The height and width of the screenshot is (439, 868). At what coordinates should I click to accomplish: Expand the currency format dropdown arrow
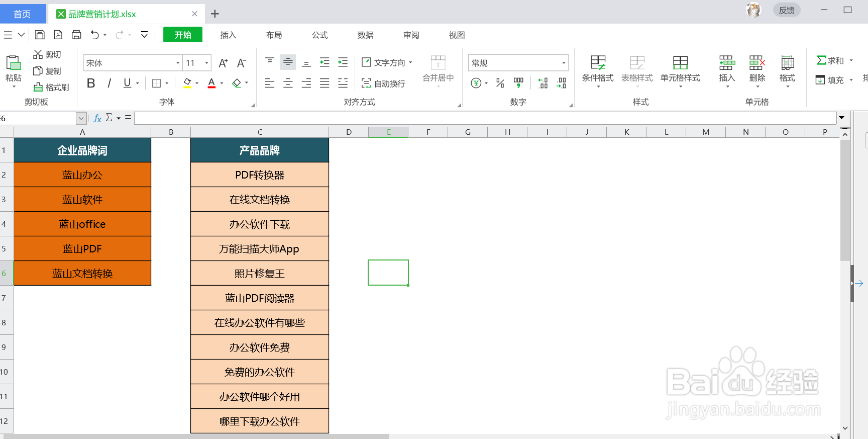click(x=486, y=83)
